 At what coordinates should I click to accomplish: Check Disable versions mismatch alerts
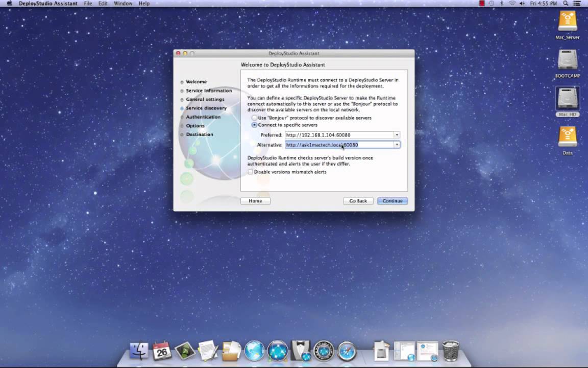coord(250,172)
